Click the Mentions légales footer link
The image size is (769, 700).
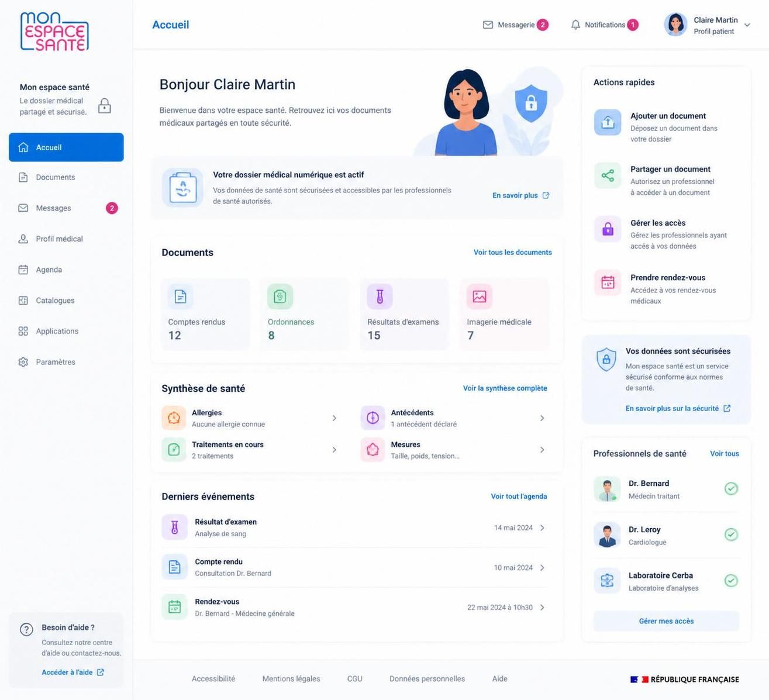[291, 679]
